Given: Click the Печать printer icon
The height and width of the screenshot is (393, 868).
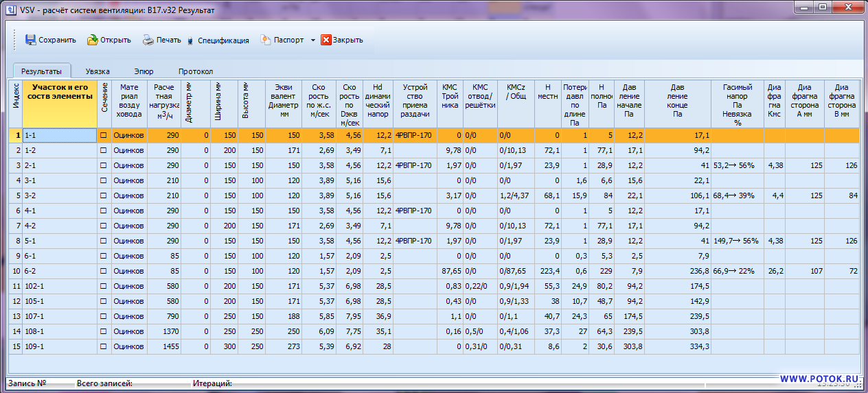Looking at the screenshot, I should click(x=148, y=40).
